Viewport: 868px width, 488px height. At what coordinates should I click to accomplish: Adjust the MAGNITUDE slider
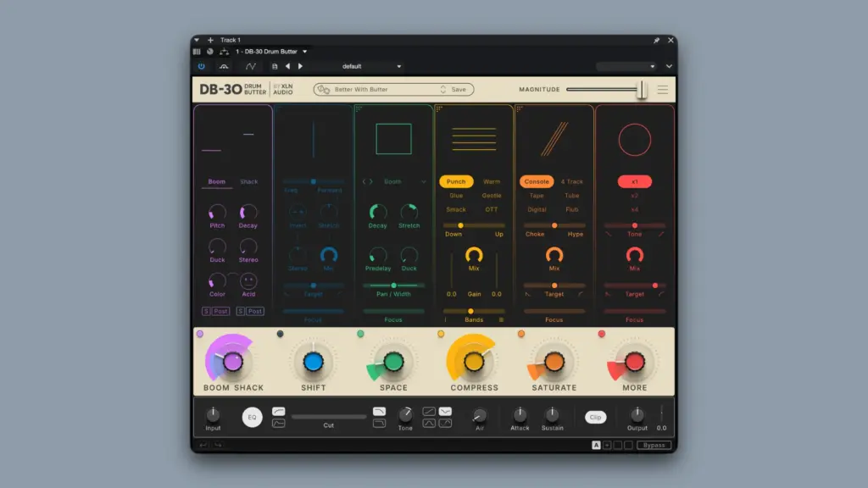[606, 89]
